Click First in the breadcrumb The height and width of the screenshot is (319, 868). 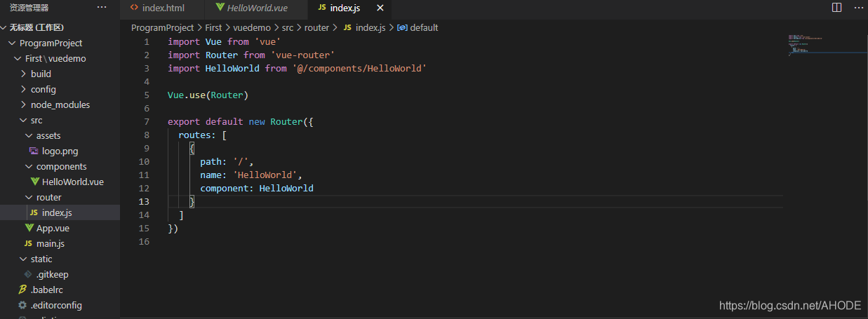[213, 27]
